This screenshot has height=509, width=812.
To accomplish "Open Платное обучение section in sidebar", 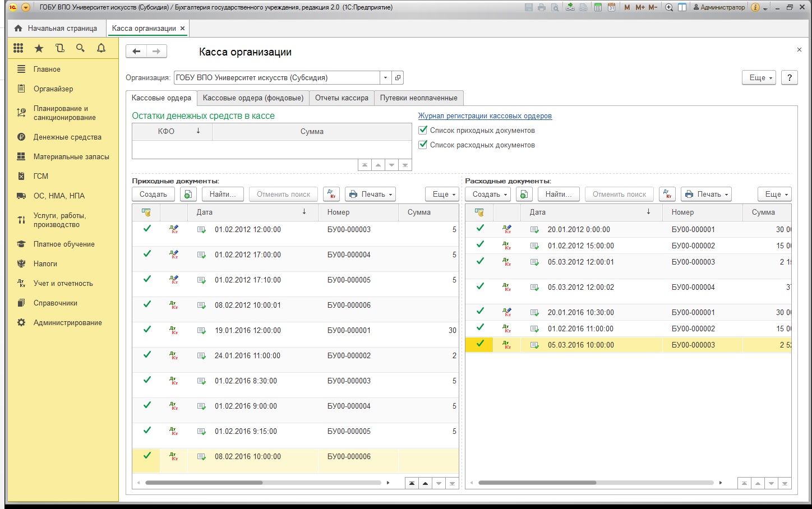I will pos(64,244).
